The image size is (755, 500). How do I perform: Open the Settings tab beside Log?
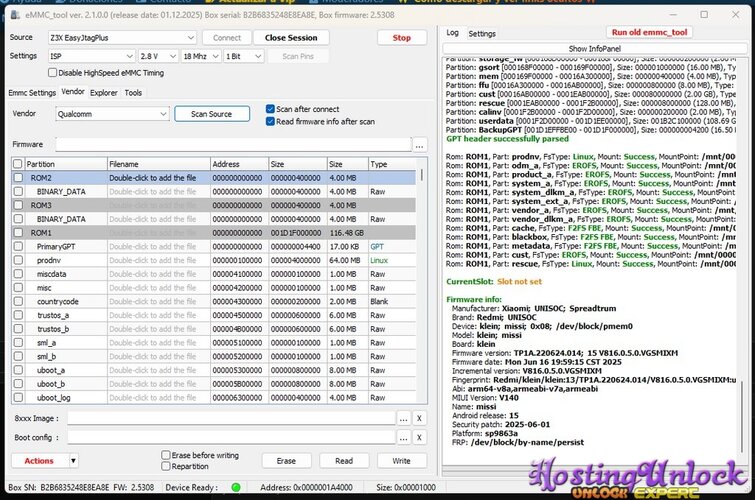coord(482,34)
